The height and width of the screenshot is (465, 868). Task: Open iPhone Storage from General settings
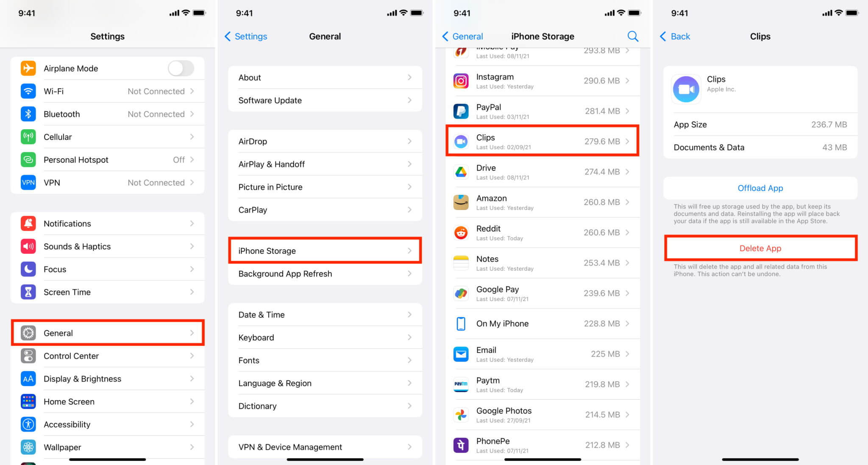[325, 251]
